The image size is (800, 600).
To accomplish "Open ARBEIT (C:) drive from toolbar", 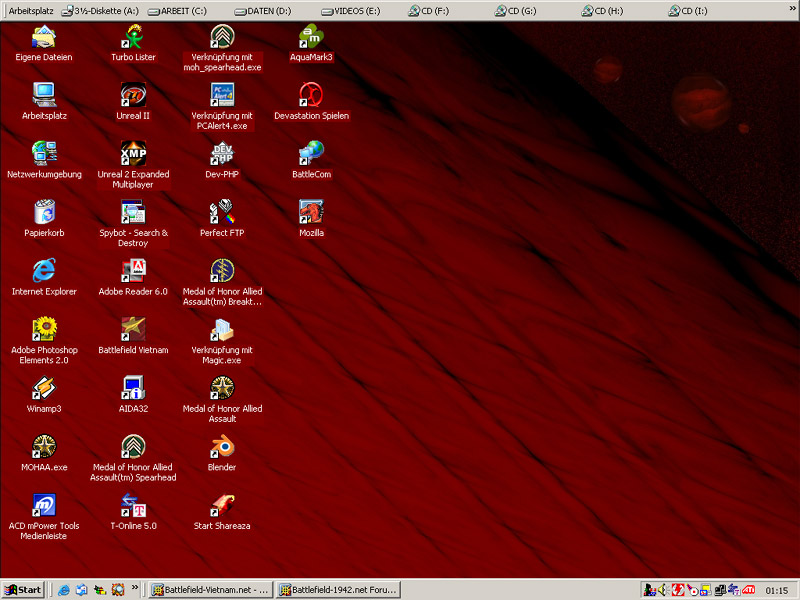I will pyautogui.click(x=177, y=11).
